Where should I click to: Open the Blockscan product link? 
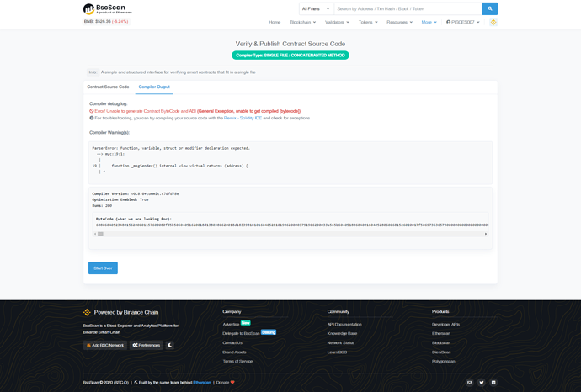441,342
